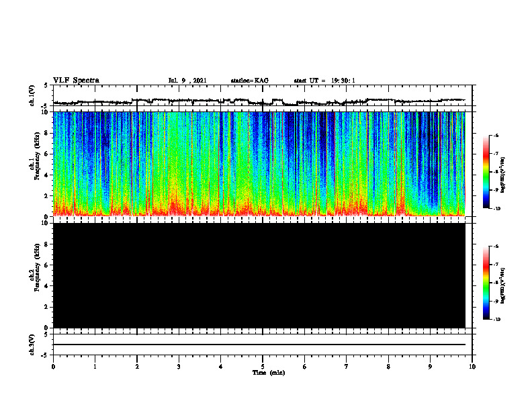Click time axis tick label "6"

pyautogui.click(x=304, y=367)
